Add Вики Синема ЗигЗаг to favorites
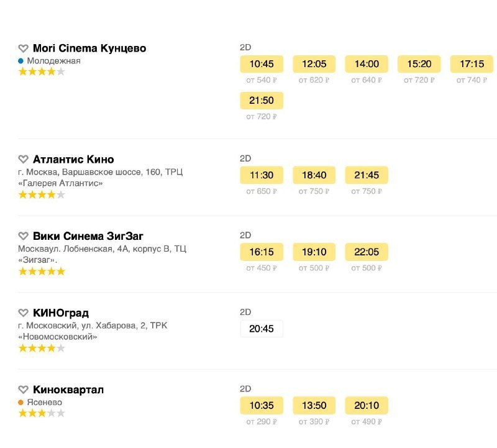This screenshot has width=497, height=448. click(x=23, y=236)
